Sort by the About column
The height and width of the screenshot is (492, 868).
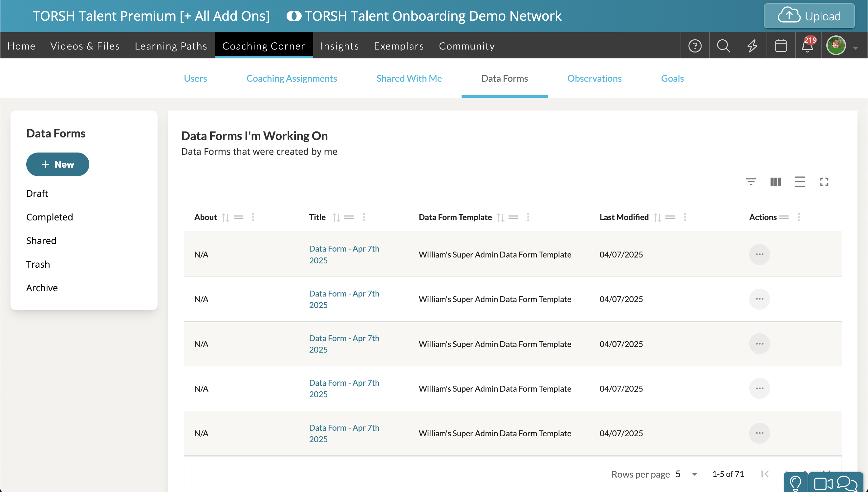click(226, 217)
